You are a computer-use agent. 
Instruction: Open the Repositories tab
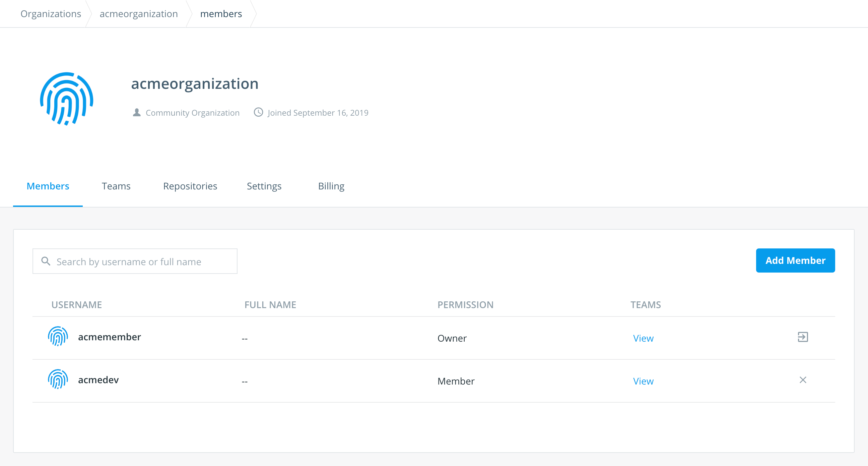pos(190,186)
